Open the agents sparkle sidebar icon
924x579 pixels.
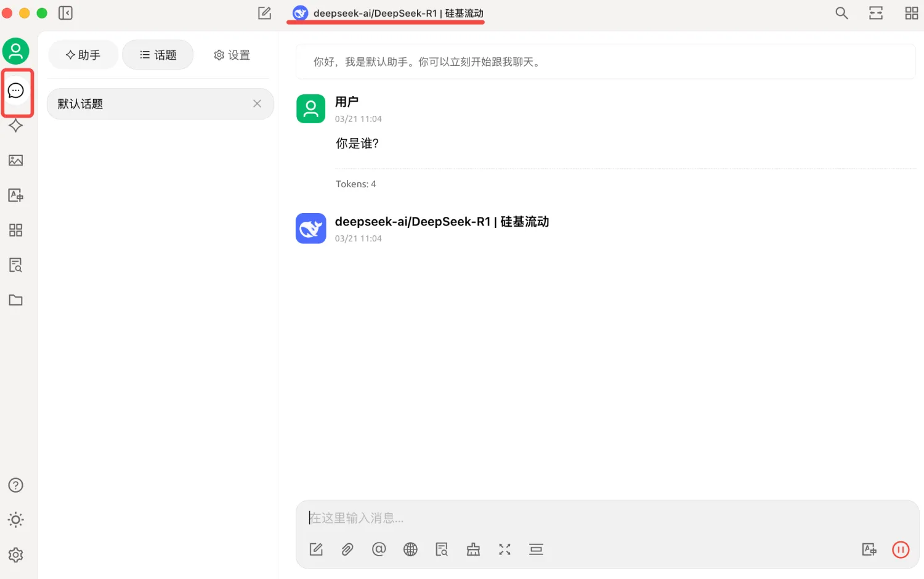pos(16,126)
